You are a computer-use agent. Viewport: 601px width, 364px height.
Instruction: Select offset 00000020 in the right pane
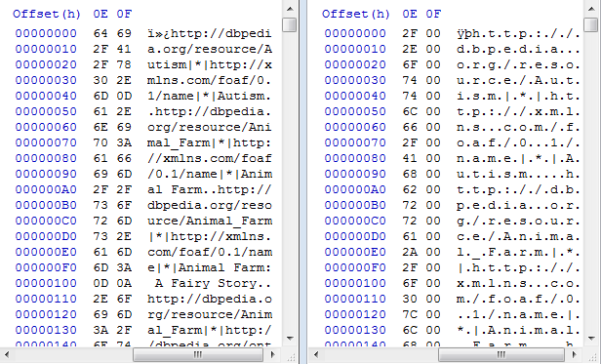pyautogui.click(x=355, y=64)
